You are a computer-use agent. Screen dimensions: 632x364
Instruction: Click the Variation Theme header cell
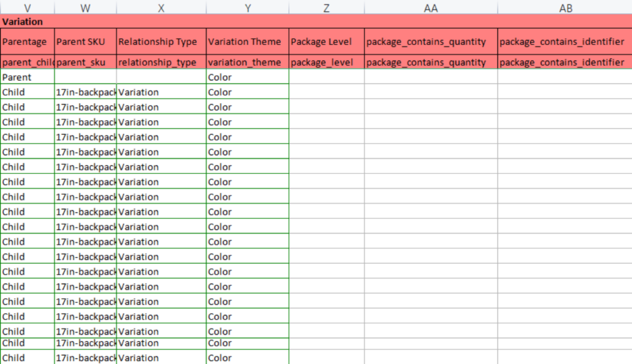247,41
